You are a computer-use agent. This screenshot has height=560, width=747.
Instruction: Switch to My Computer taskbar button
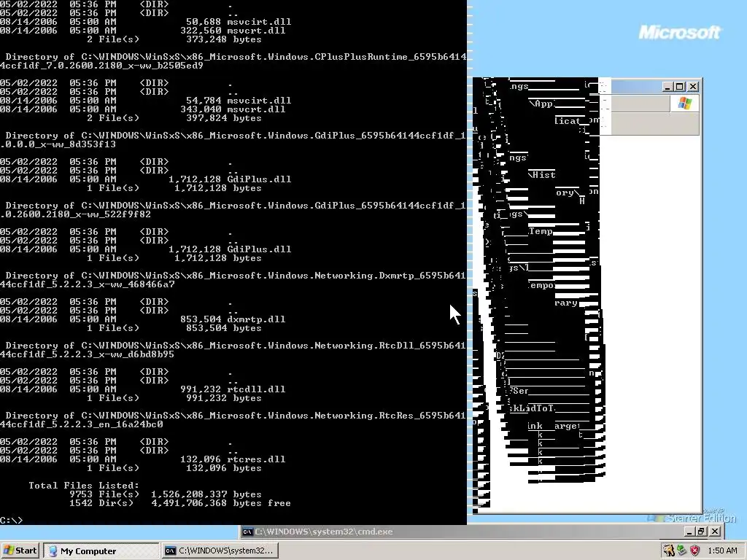coord(101,551)
